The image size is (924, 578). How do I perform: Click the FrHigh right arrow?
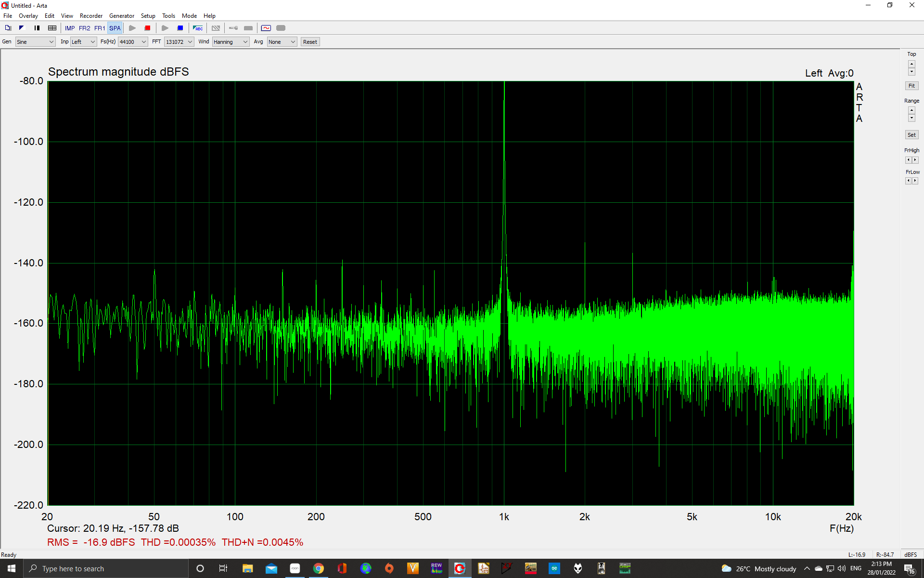[x=915, y=160]
